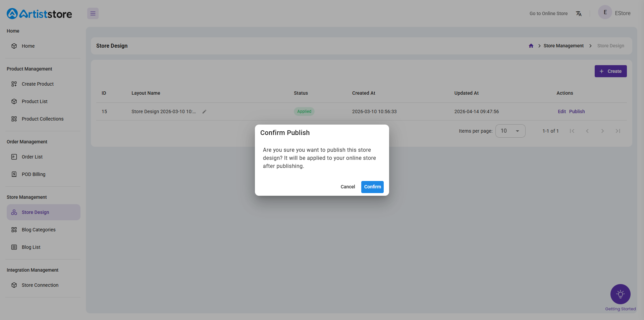Click the Layout Name column header
644x320 pixels.
pos(146,93)
